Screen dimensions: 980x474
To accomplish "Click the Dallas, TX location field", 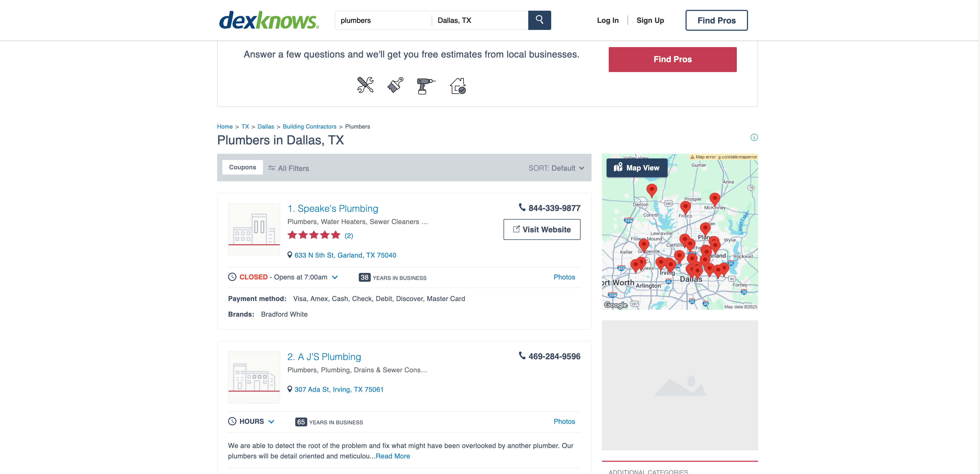I will [479, 21].
